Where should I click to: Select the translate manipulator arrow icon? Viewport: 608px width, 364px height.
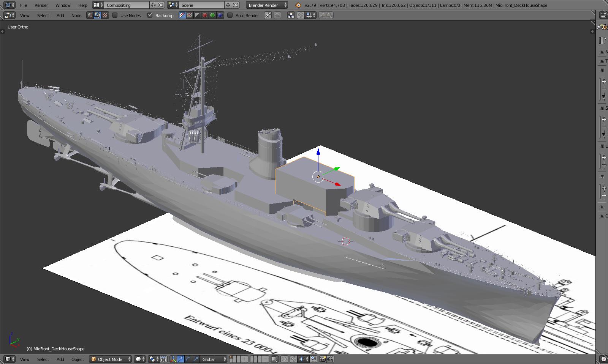(x=181, y=359)
